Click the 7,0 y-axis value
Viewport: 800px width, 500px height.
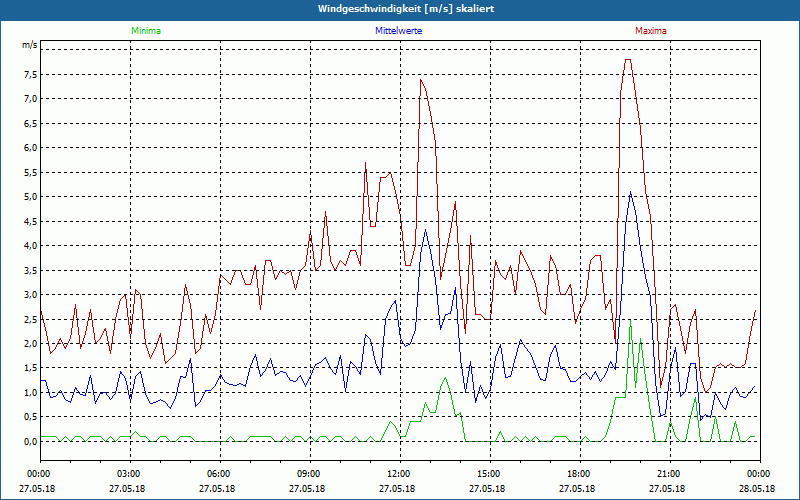[30, 99]
